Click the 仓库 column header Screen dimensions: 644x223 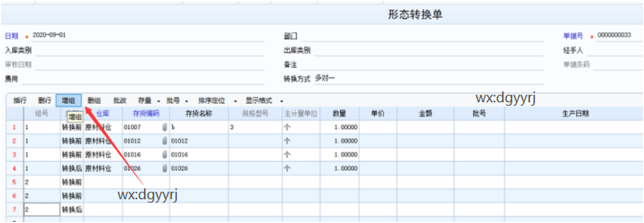click(x=102, y=114)
